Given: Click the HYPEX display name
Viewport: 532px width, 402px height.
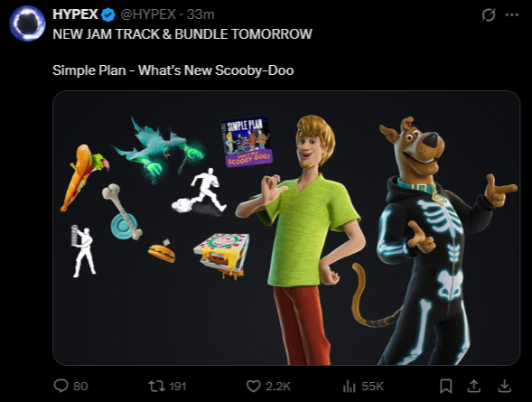Looking at the screenshot, I should [75, 14].
